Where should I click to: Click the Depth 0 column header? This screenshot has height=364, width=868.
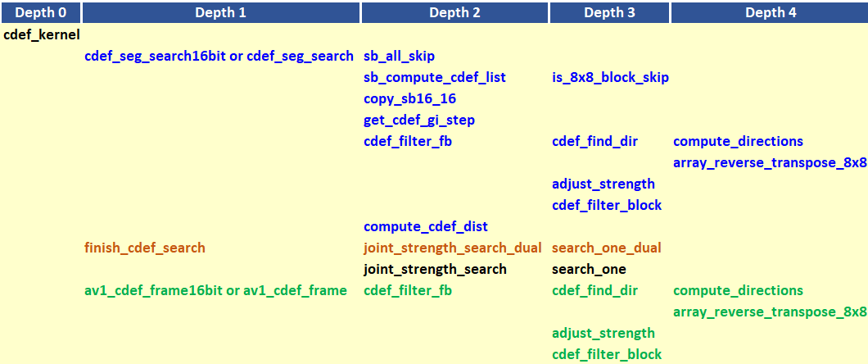pos(40,12)
